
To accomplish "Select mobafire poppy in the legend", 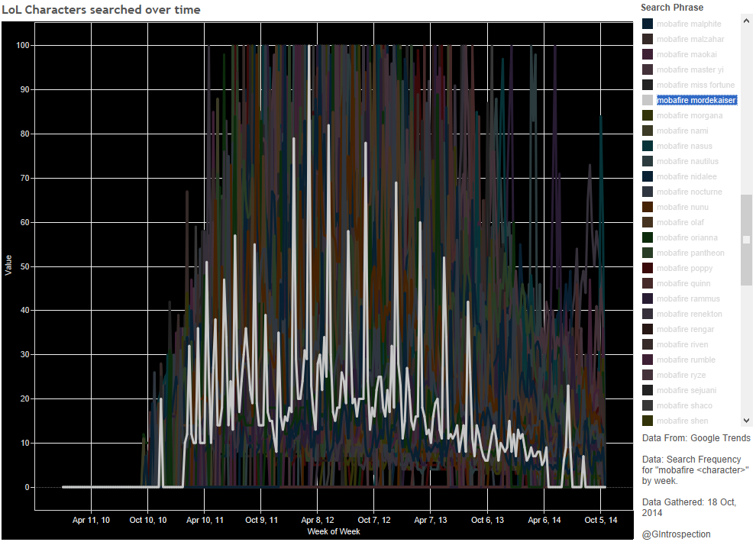I will point(684,268).
